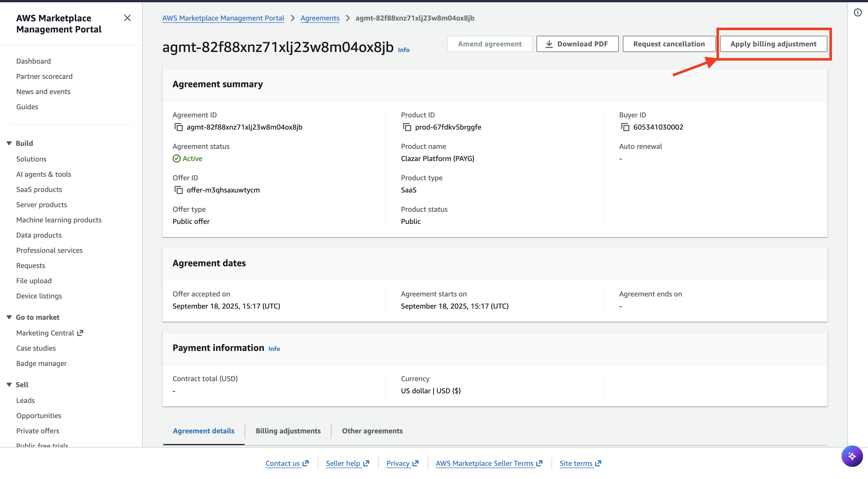868x479 pixels.
Task: Open the info panel icon at top right
Action: click(x=858, y=12)
